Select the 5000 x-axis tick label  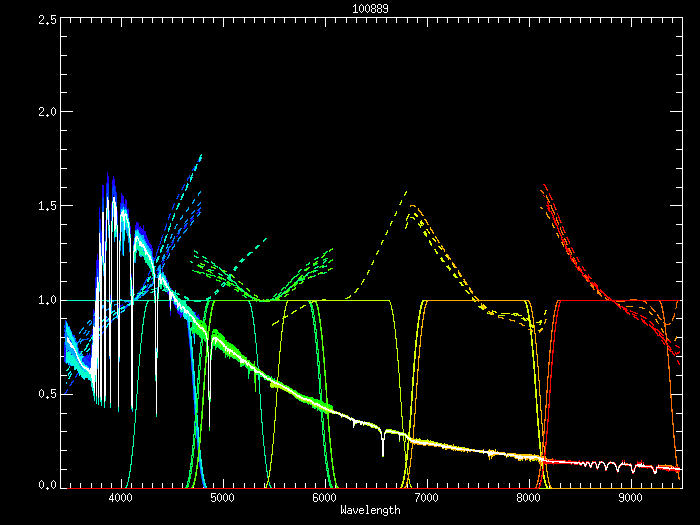tap(222, 498)
